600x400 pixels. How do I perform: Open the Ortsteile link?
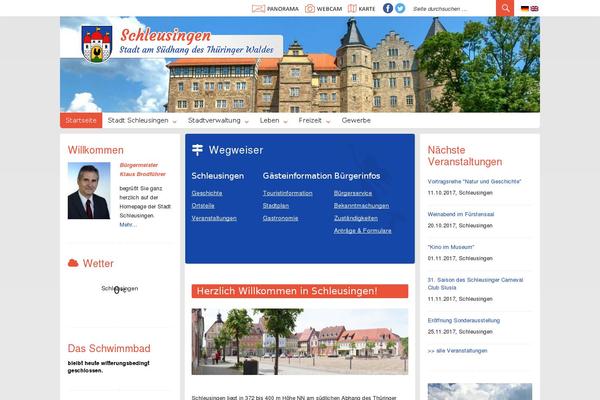(203, 206)
